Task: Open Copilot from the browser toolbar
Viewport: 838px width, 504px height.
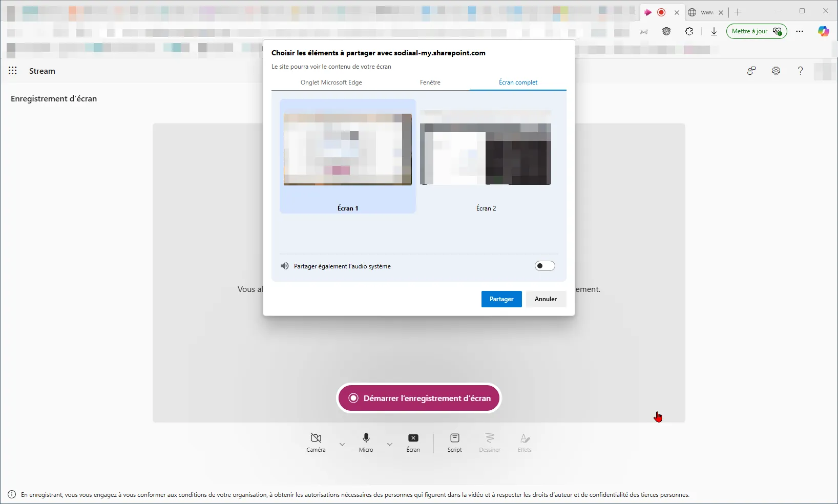Action: coord(824,31)
